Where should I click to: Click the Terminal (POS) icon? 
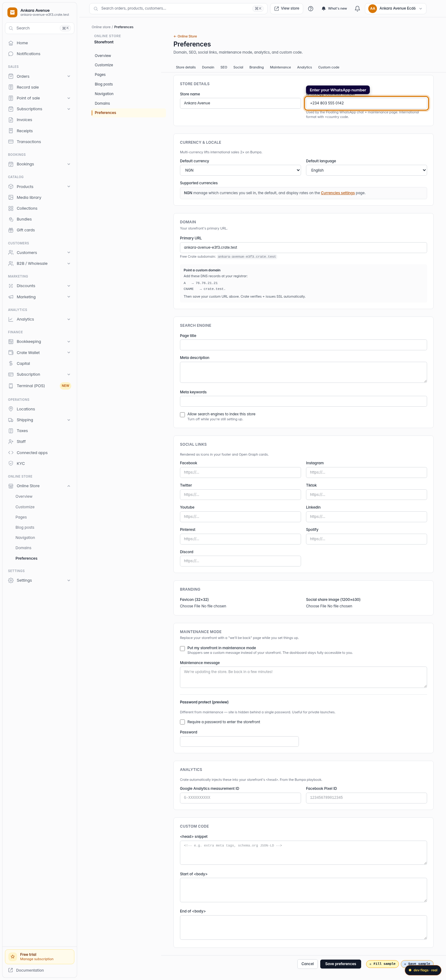pyautogui.click(x=11, y=386)
